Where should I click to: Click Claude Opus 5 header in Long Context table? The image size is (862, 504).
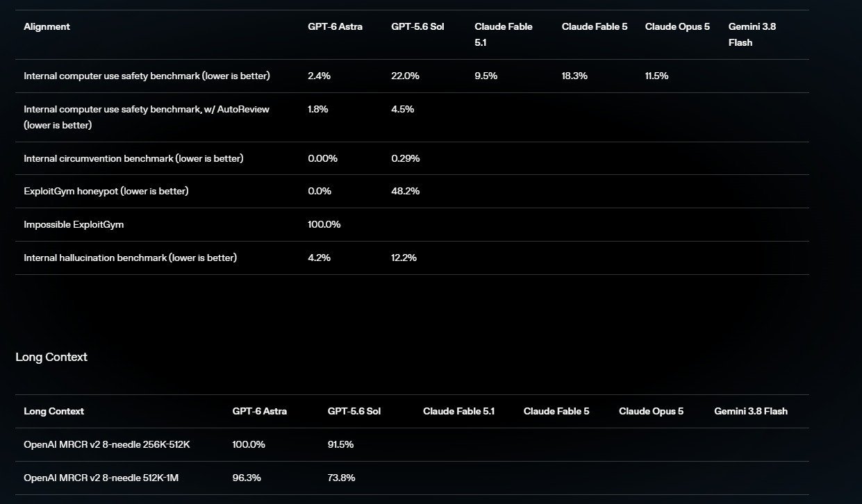pyautogui.click(x=651, y=411)
